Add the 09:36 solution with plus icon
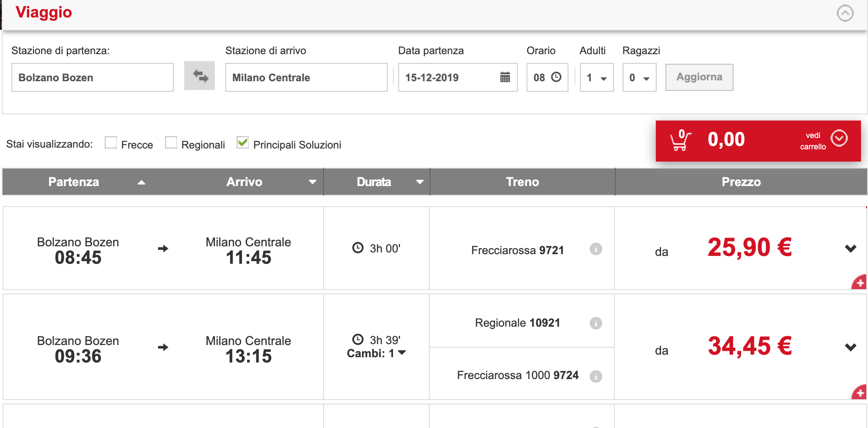The height and width of the screenshot is (428, 868). [x=859, y=392]
